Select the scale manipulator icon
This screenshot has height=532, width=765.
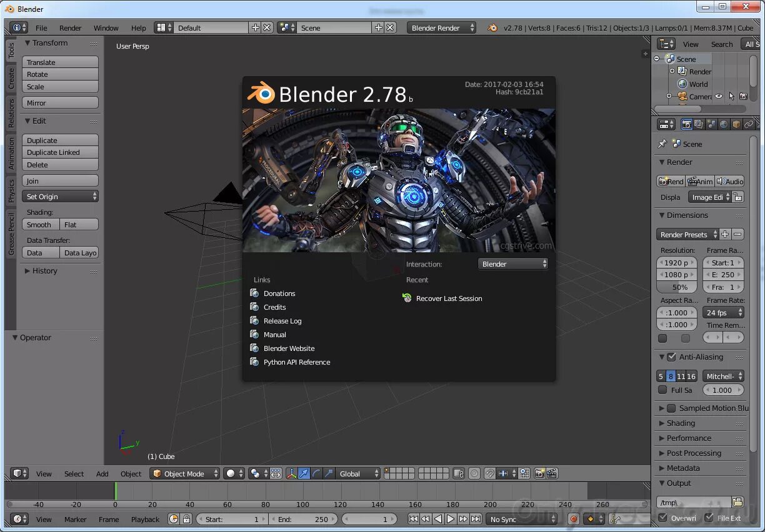[x=329, y=473]
